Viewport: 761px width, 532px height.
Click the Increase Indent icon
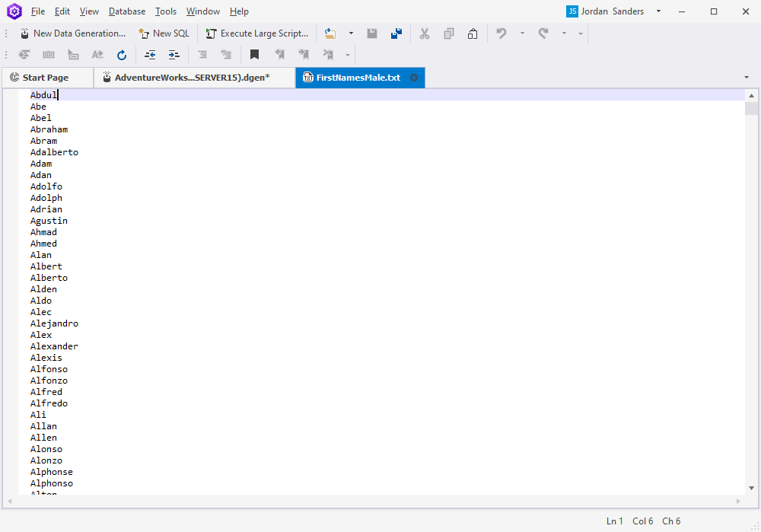[x=174, y=55]
